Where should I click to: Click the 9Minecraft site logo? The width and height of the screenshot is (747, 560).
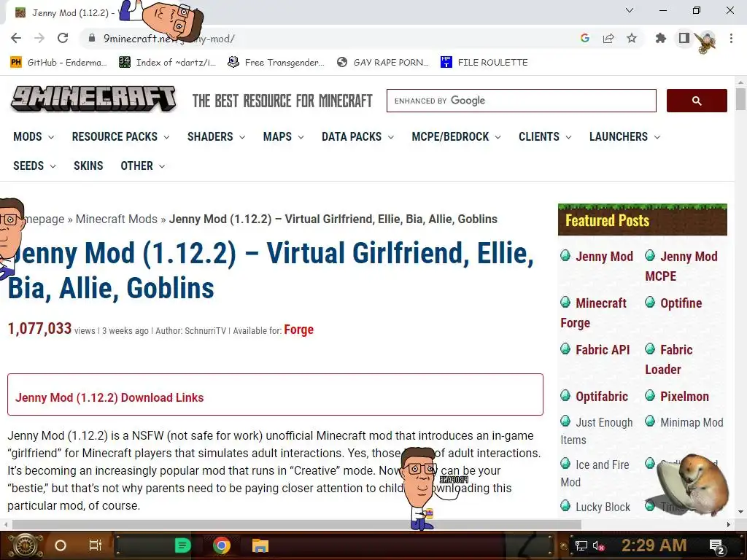pos(93,99)
